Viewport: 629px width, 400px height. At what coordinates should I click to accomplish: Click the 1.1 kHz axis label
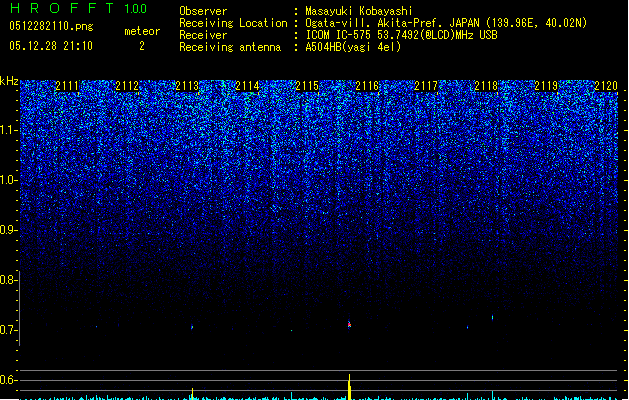click(8, 130)
